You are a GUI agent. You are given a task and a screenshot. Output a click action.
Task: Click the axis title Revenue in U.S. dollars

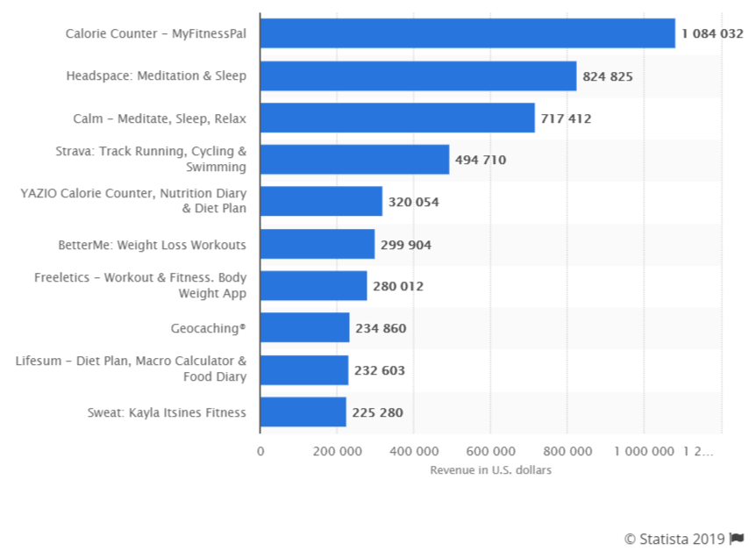tap(491, 470)
